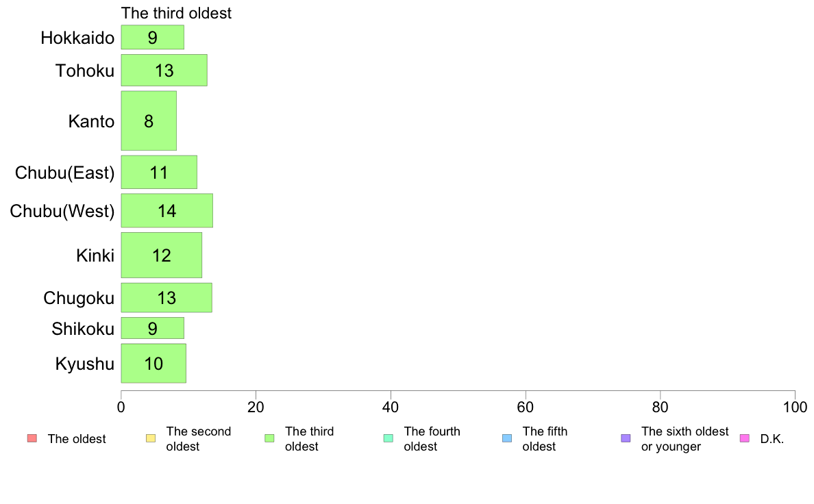814x504 pixels.
Task: Select the Kinki bar showing 12
Action: pyautogui.click(x=162, y=255)
